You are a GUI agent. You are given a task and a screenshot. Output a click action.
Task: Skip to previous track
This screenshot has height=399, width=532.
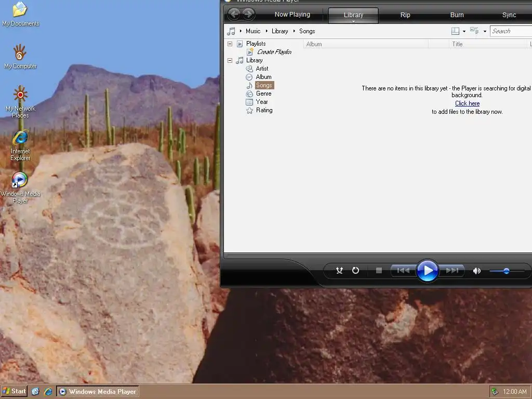coord(403,270)
